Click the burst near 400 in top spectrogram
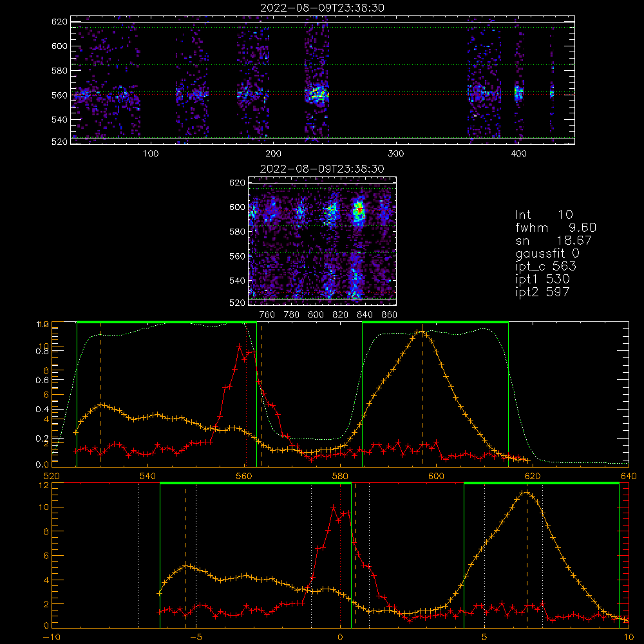The height and width of the screenshot is (644, 644). [519, 93]
